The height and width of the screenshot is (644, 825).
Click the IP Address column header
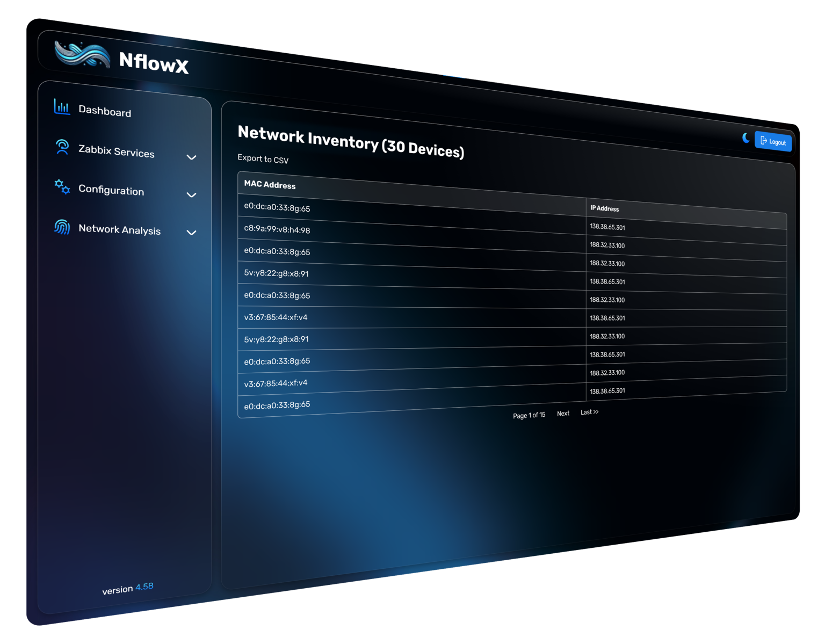(604, 208)
